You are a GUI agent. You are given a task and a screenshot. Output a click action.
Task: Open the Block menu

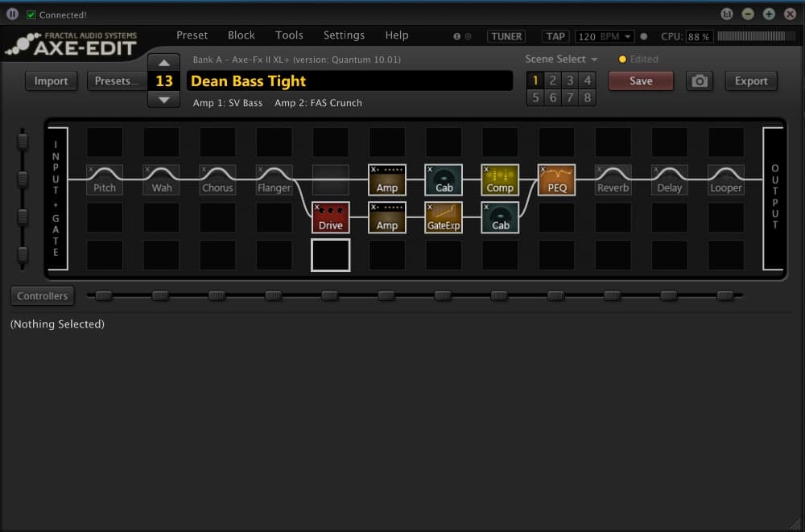point(242,35)
